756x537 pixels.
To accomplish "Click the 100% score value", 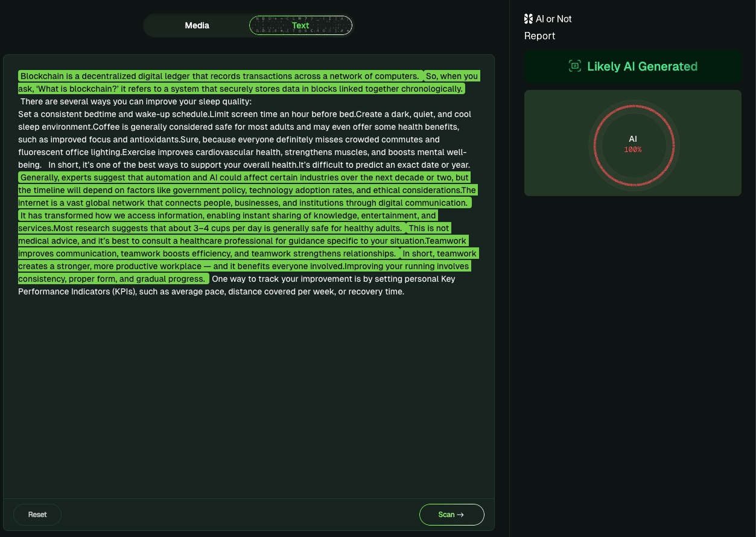I will click(633, 150).
